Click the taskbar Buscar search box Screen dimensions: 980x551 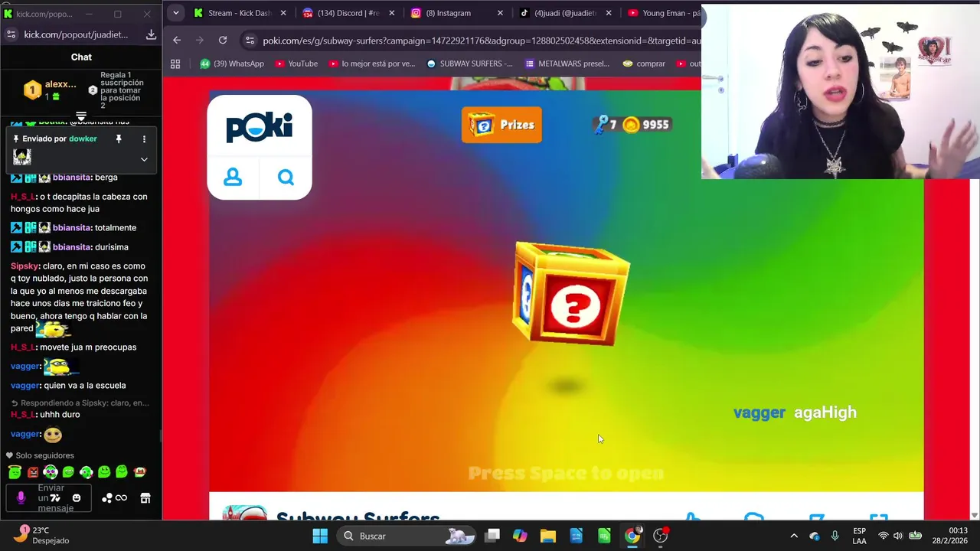(x=408, y=536)
